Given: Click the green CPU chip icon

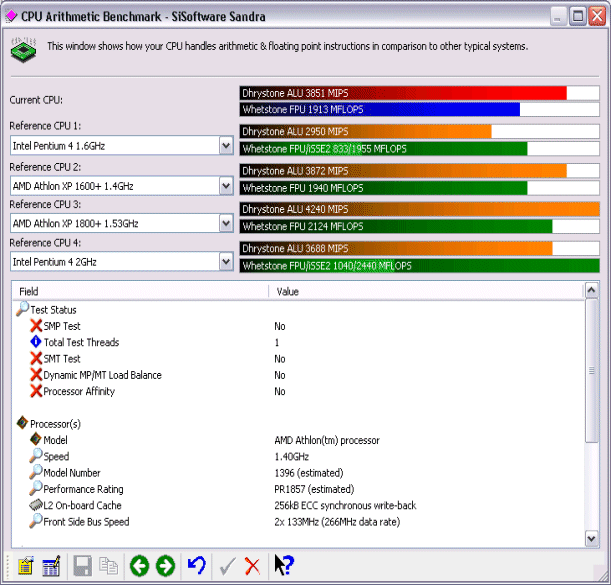Looking at the screenshot, I should click(x=24, y=50).
